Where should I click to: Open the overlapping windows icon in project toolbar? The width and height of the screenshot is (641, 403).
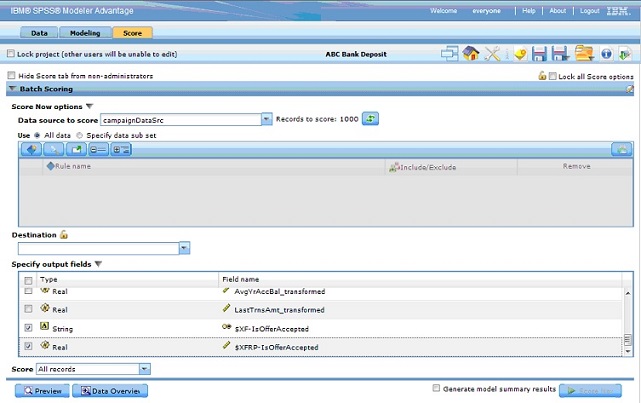(x=449, y=54)
